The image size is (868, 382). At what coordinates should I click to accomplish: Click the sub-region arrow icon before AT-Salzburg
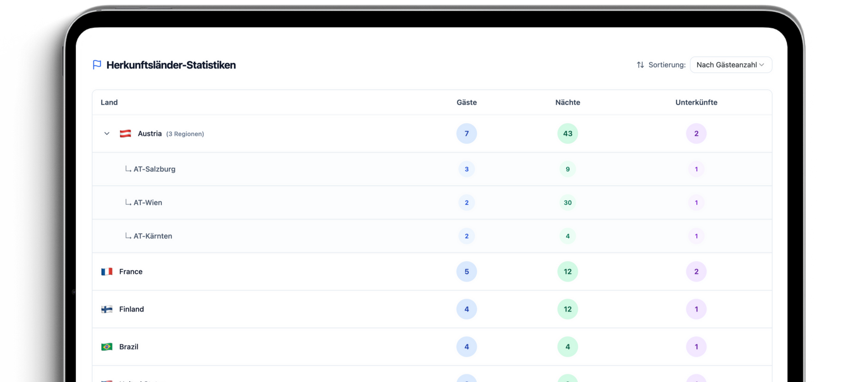[128, 169]
